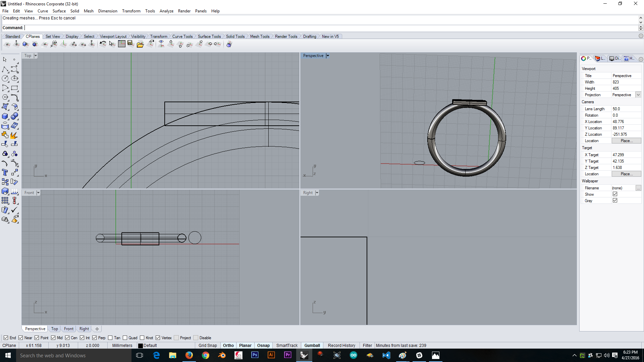Viewport: 644px width, 362px height.
Task: Select the Circle tool
Action: tap(5, 78)
